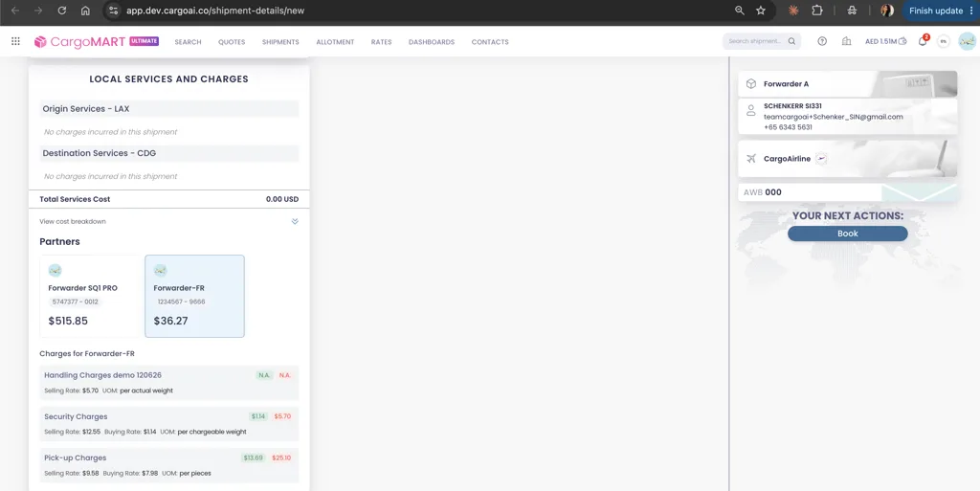Click the Total Services Cost 0.00 USD value
Screen dimensions: 980x491
pos(282,199)
